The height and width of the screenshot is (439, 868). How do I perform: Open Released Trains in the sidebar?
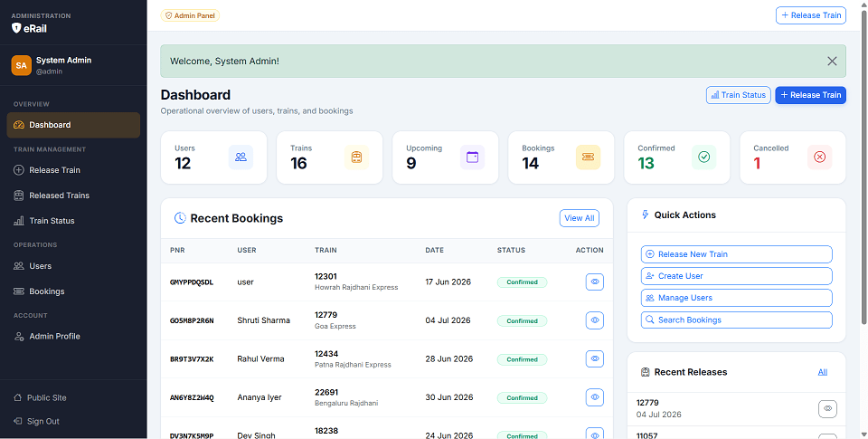pyautogui.click(x=73, y=196)
